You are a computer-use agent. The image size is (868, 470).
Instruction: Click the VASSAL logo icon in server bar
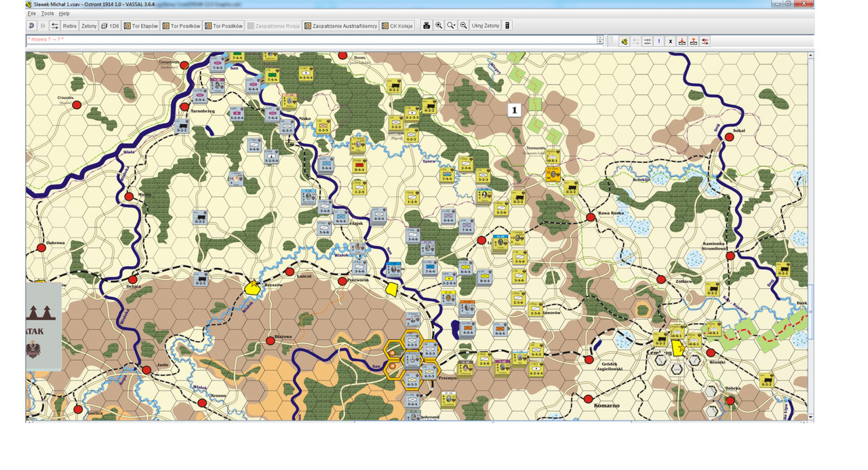click(x=623, y=41)
